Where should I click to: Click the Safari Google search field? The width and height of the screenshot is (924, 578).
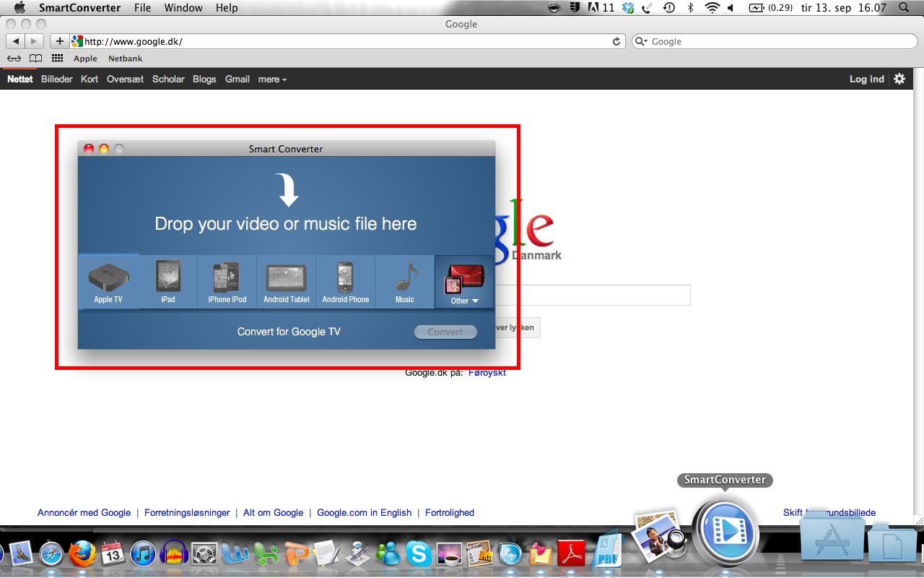(x=775, y=41)
